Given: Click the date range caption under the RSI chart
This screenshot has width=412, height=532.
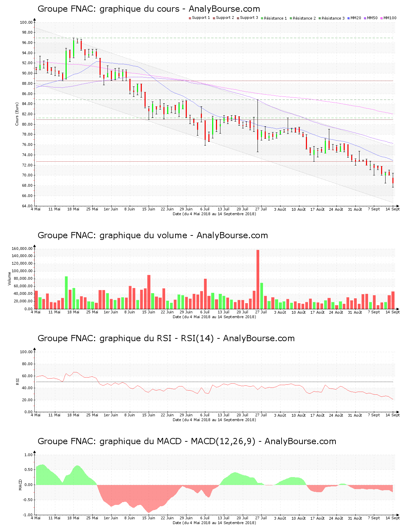Looking at the screenshot, I should pyautogui.click(x=214, y=420).
